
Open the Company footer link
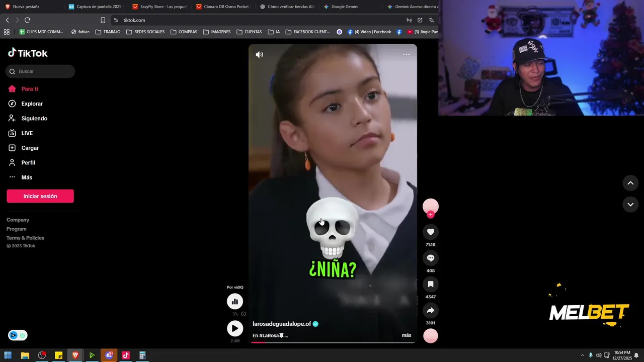(18, 220)
